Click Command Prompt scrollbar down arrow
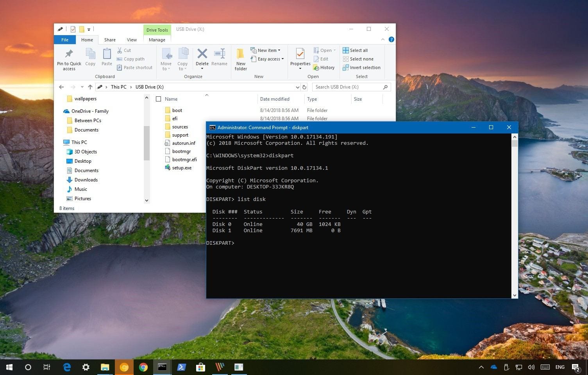This screenshot has height=375, width=588. click(x=515, y=295)
